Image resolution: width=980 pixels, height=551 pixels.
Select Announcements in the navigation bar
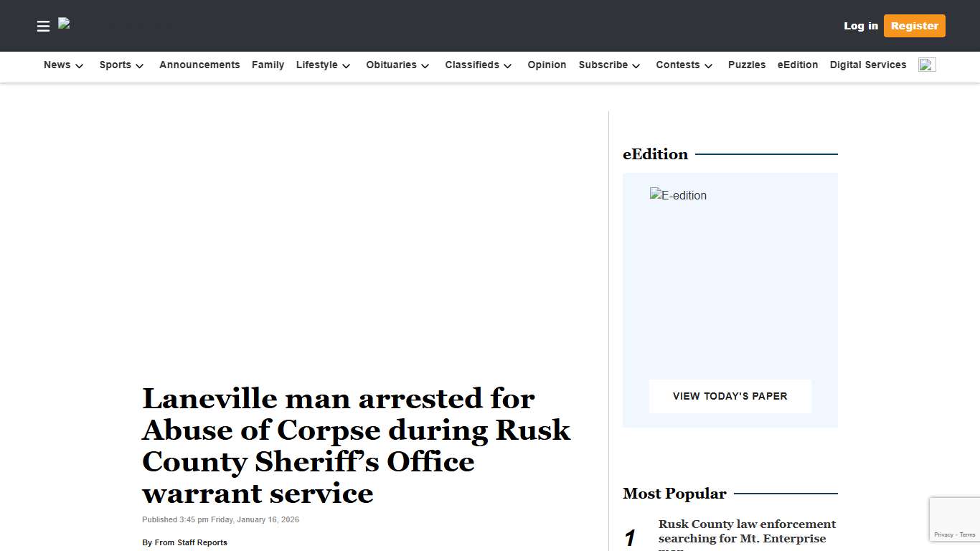pyautogui.click(x=199, y=65)
